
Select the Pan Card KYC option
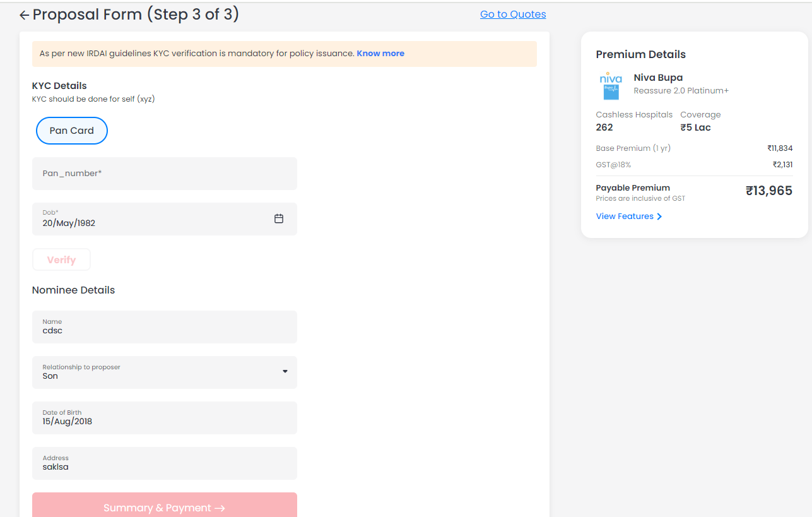(x=72, y=131)
